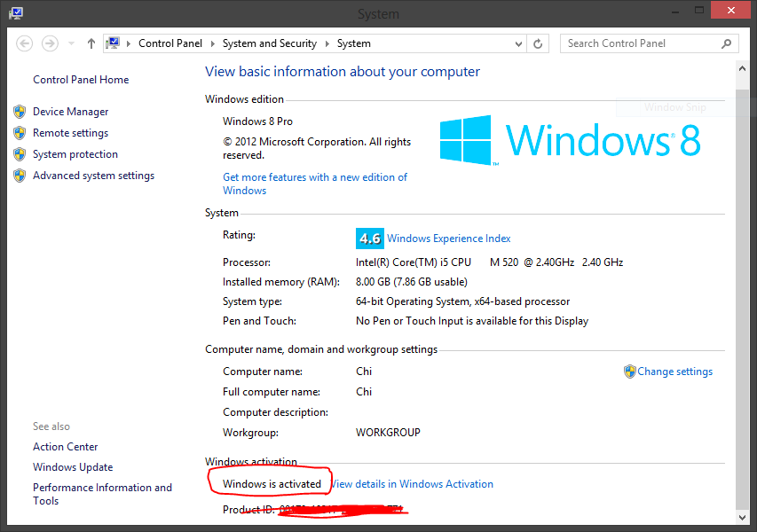Click the 'Full computer name:' label
The image size is (757, 532).
coord(272,392)
